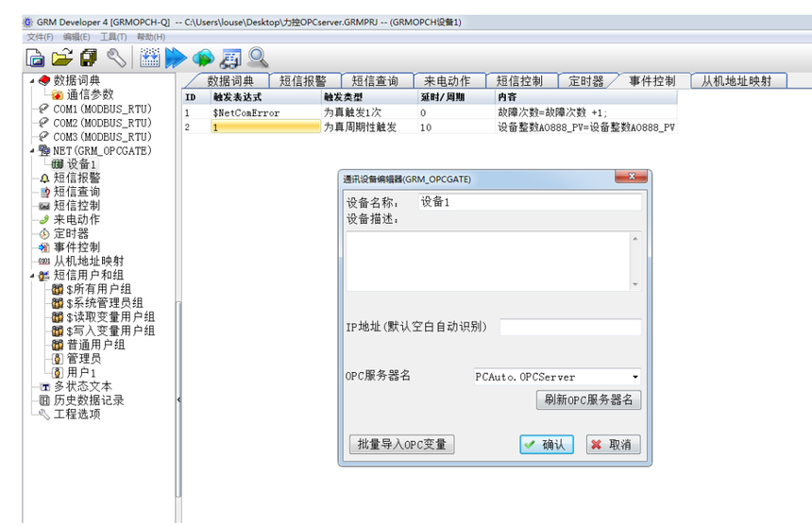
Task: Select 管理员 user in the tree
Action: (x=84, y=358)
